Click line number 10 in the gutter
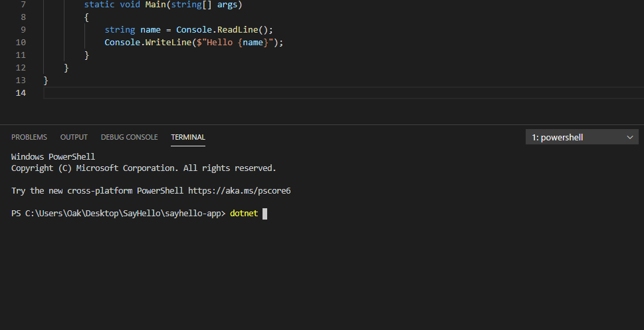This screenshot has width=644, height=330. (21, 43)
